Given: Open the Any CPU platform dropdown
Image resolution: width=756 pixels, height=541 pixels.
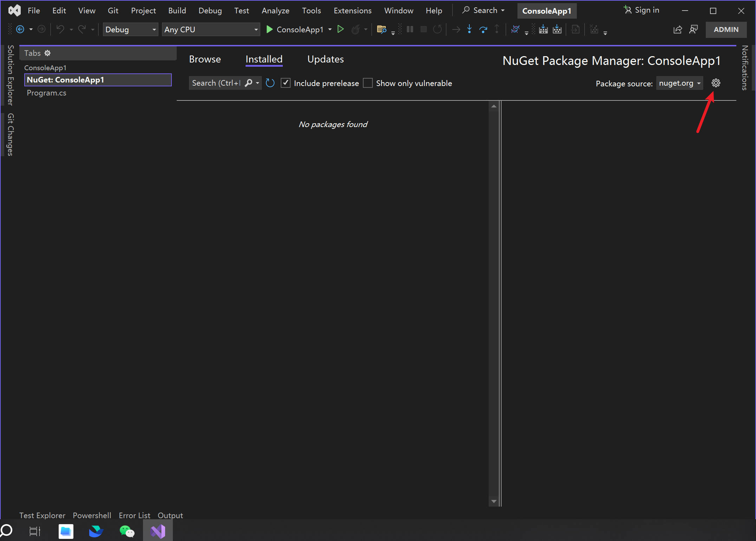Looking at the screenshot, I should (211, 29).
